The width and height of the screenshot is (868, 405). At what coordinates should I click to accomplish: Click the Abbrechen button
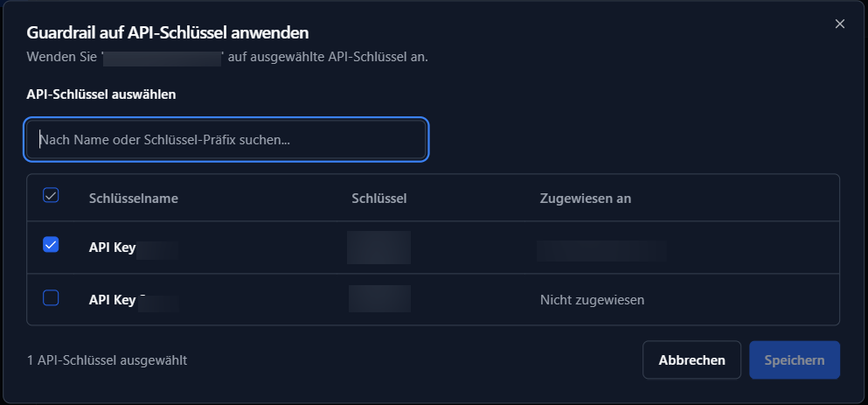tap(691, 360)
